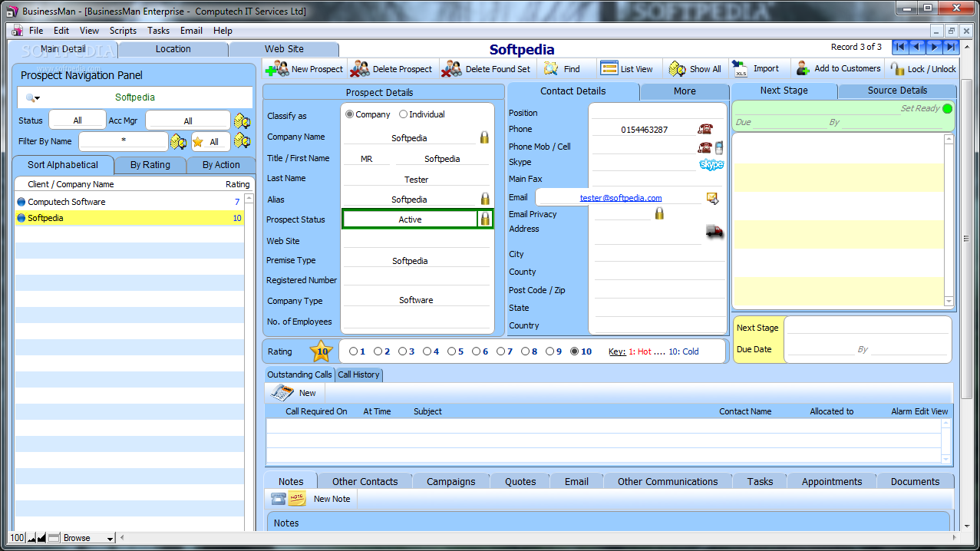The image size is (980, 551).
Task: Click the Delete Prospect toolbar icon
Action: (360, 69)
